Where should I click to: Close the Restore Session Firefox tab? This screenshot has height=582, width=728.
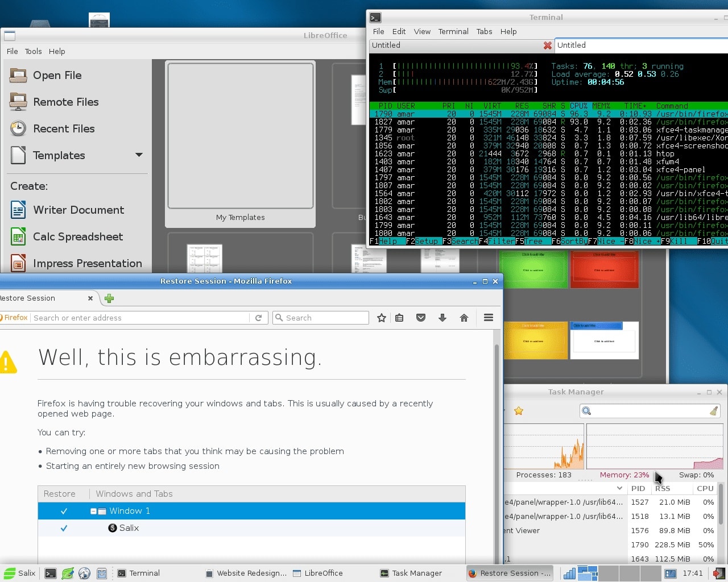pyautogui.click(x=90, y=298)
